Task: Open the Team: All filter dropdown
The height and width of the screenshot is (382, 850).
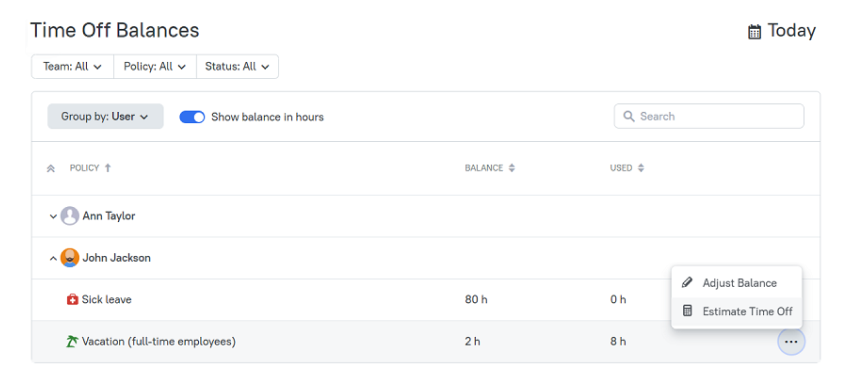Action: (72, 67)
